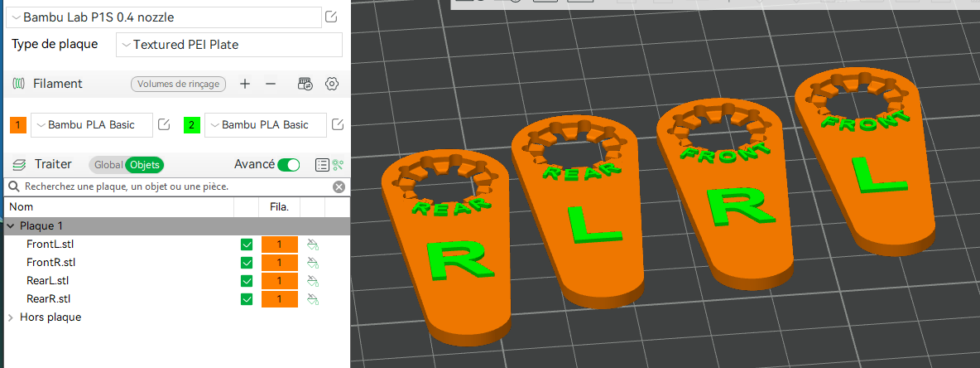Open Volumes de rinçage settings
980x368 pixels.
pyautogui.click(x=178, y=84)
